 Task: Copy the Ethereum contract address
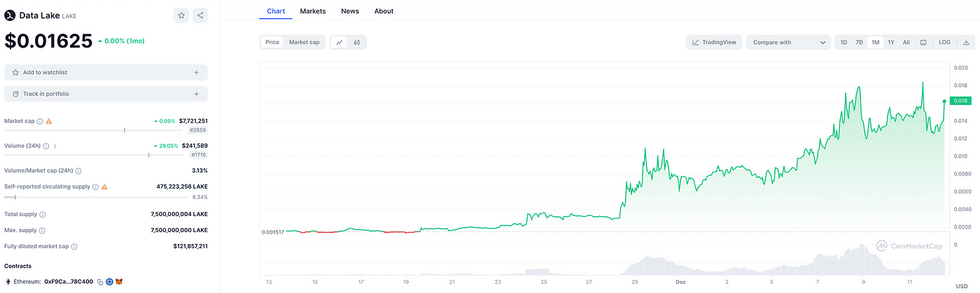[100, 282]
